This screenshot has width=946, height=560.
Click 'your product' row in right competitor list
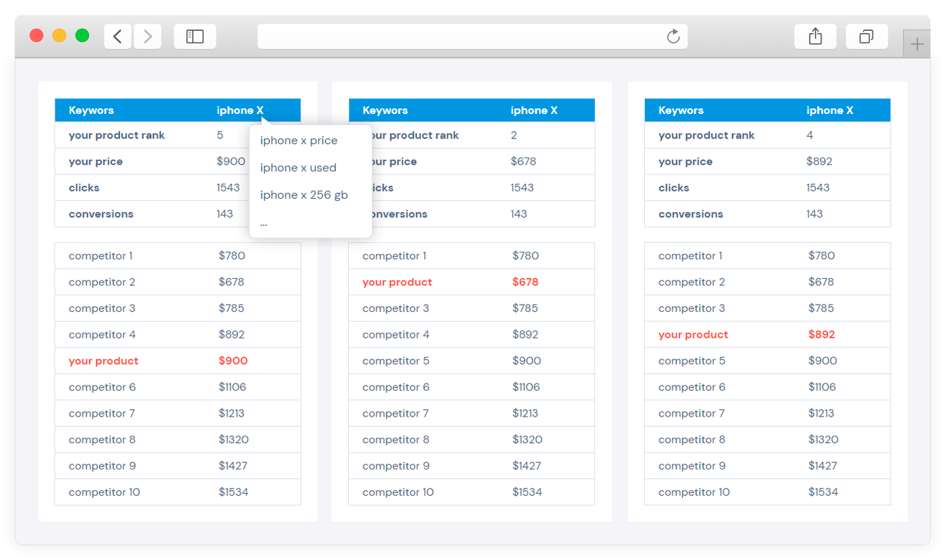(767, 334)
